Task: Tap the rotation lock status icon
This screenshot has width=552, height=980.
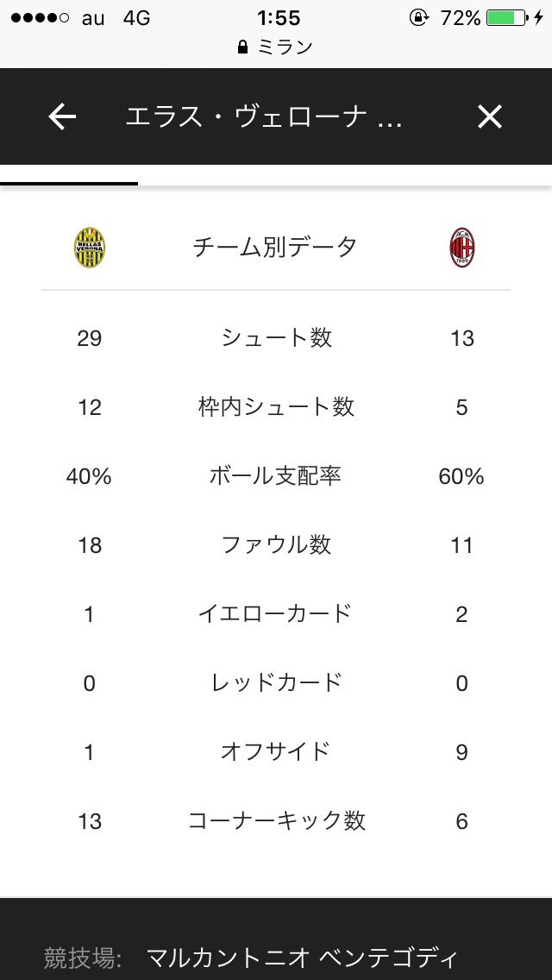Action: 419,17
